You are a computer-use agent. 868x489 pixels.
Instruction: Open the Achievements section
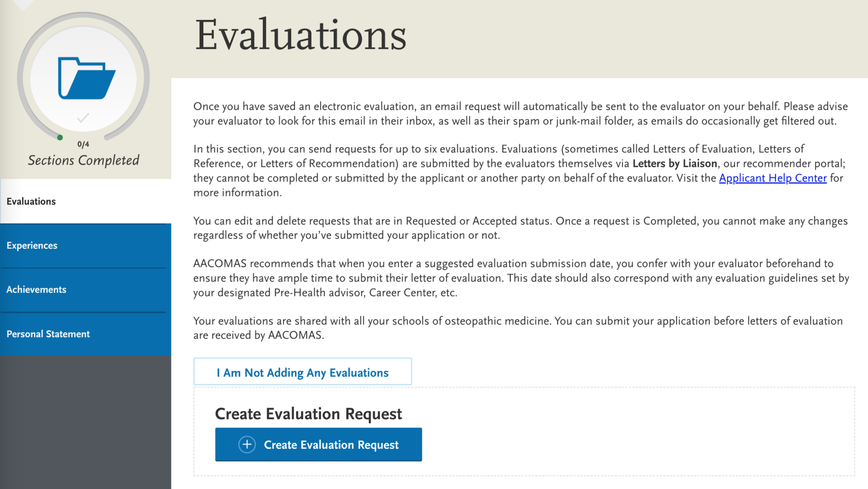(x=36, y=290)
